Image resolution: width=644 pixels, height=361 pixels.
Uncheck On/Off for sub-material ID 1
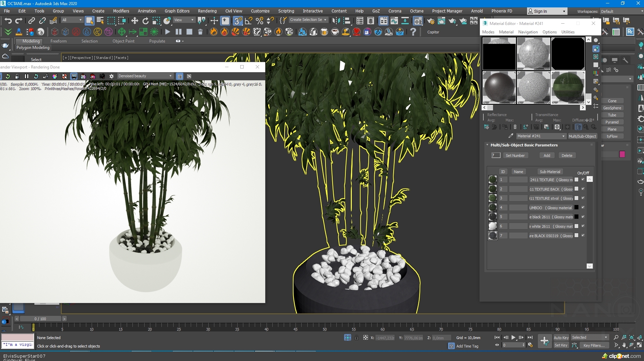click(x=583, y=179)
